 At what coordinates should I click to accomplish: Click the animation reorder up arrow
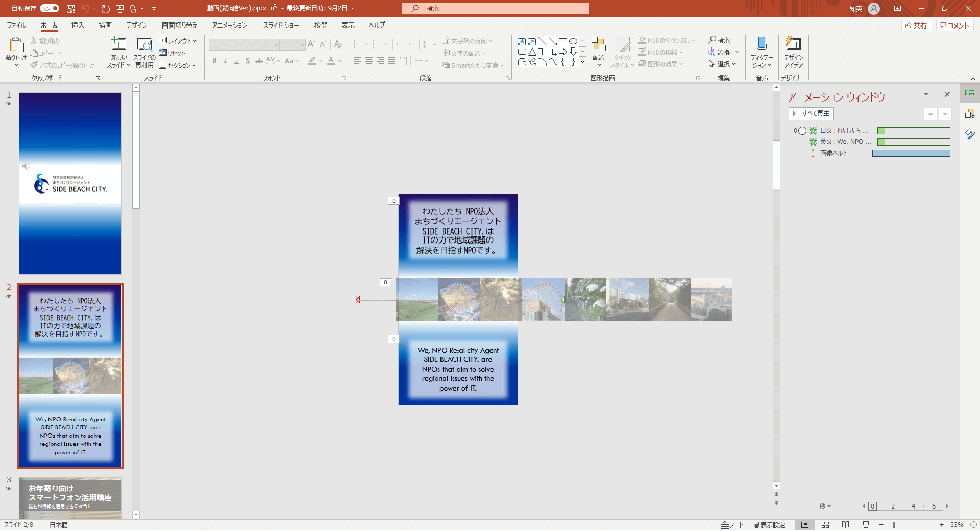(x=930, y=114)
